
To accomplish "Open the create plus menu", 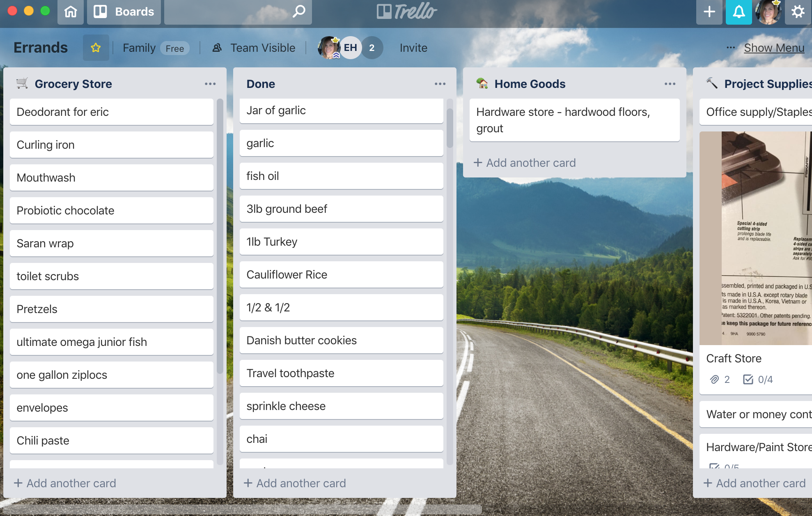I will (x=709, y=12).
